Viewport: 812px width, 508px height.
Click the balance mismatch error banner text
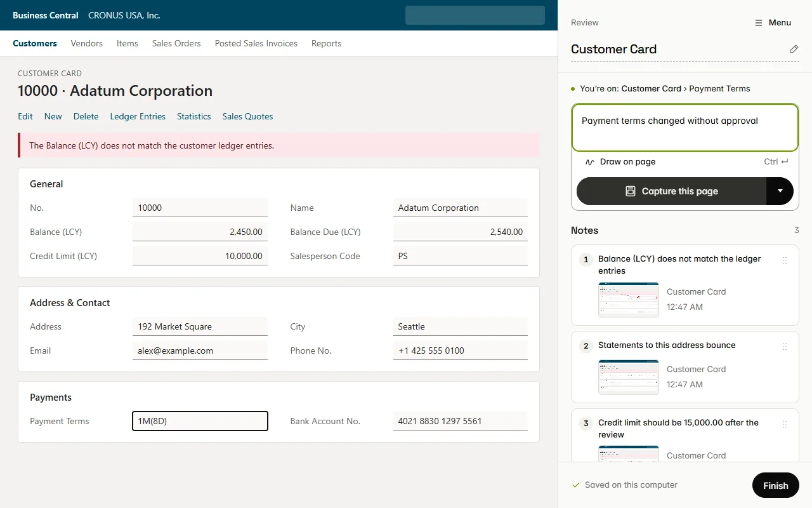click(x=152, y=145)
